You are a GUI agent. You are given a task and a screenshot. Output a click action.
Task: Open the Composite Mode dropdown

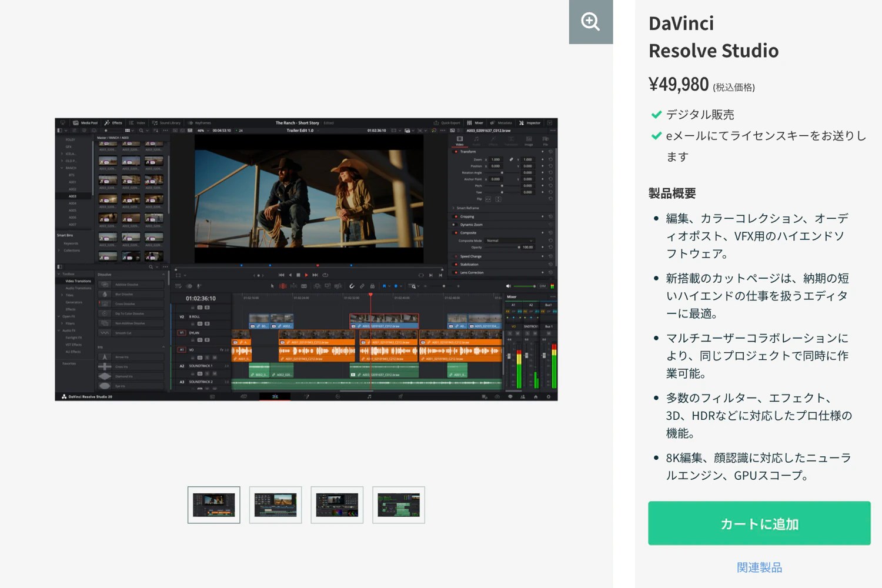(510, 240)
